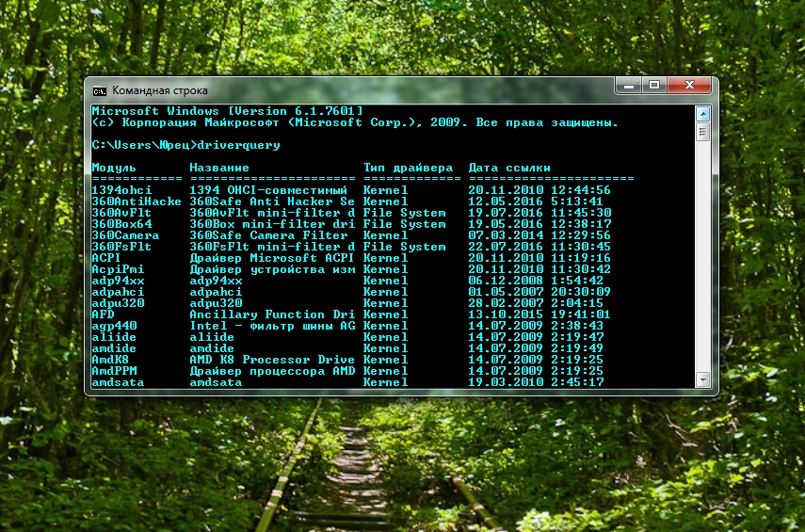Click 'AMD K8 Processor Drive' driver name
The width and height of the screenshot is (805, 532).
[x=272, y=360]
